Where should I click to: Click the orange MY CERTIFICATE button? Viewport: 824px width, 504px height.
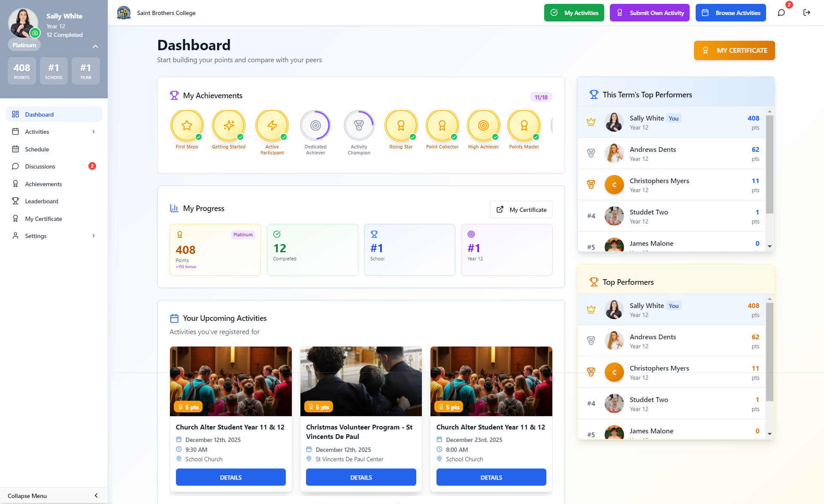click(734, 50)
